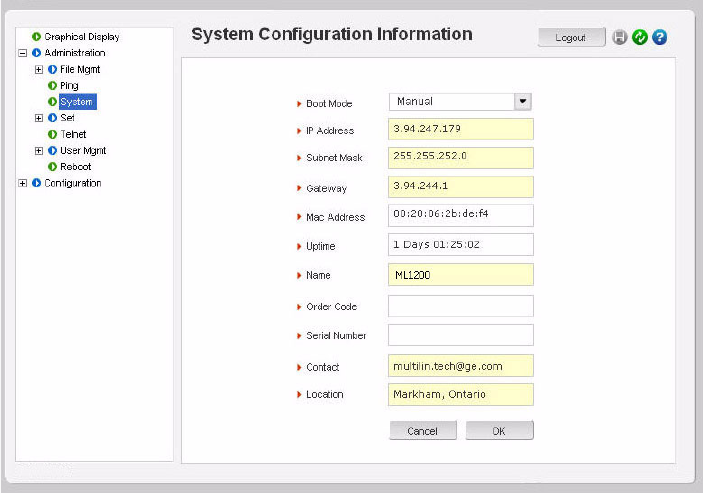This screenshot has width=703, height=493.
Task: Click the 'Mac Address' label
Action: (x=336, y=217)
